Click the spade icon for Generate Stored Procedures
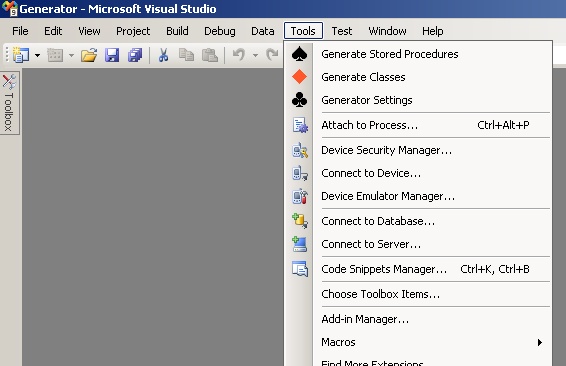The width and height of the screenshot is (566, 366). [x=299, y=53]
